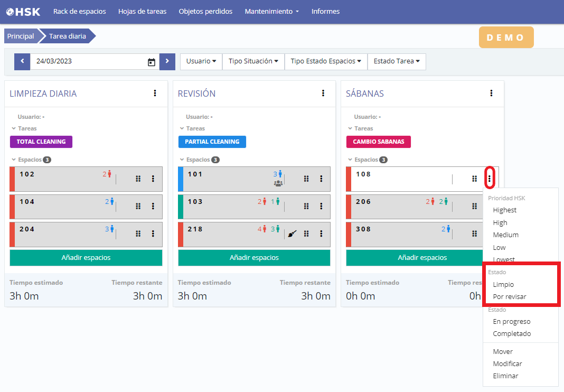Collapse Espacios section in Limpieza Diaria
Screen dimensions: 564x392
pyautogui.click(x=14, y=160)
